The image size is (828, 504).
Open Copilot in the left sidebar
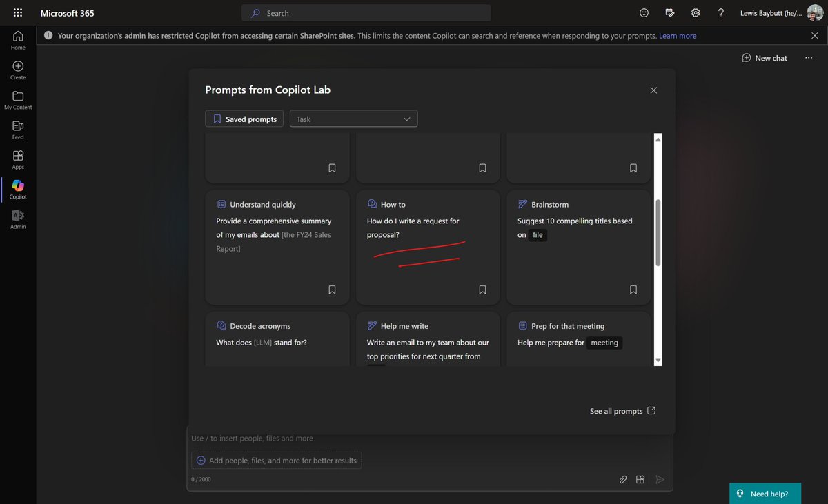point(18,190)
